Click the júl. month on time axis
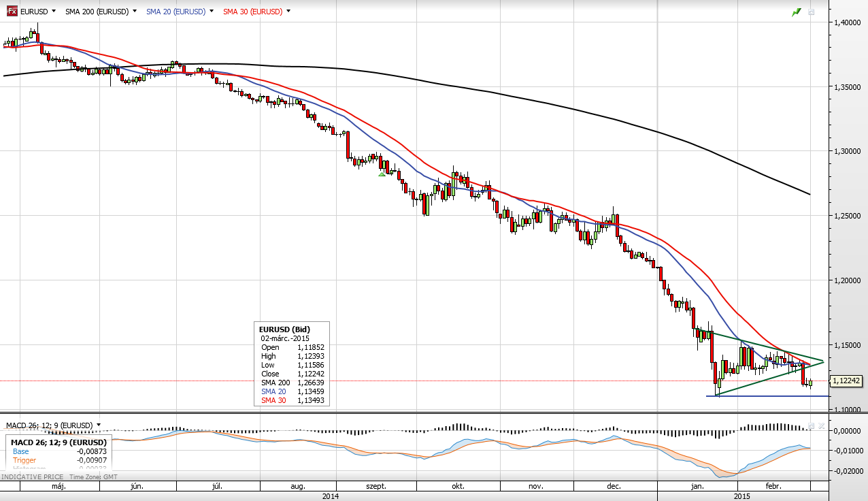This screenshot has width=868, height=501. coord(218,486)
